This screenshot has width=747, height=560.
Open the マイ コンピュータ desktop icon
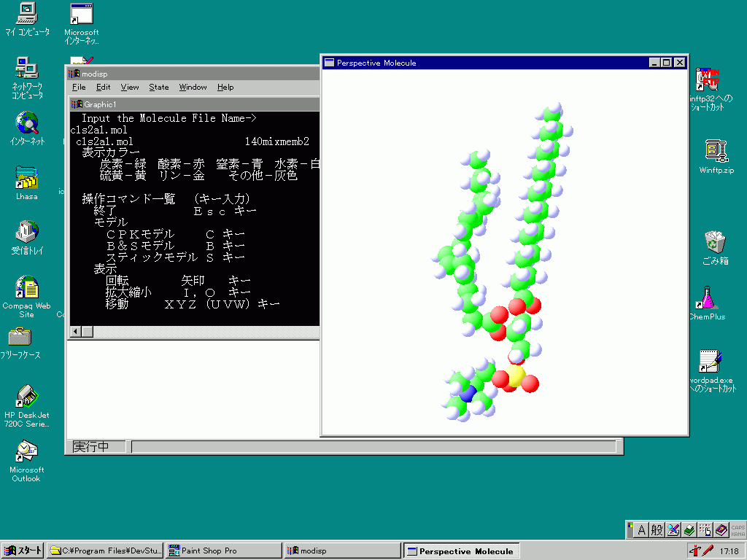(27, 13)
